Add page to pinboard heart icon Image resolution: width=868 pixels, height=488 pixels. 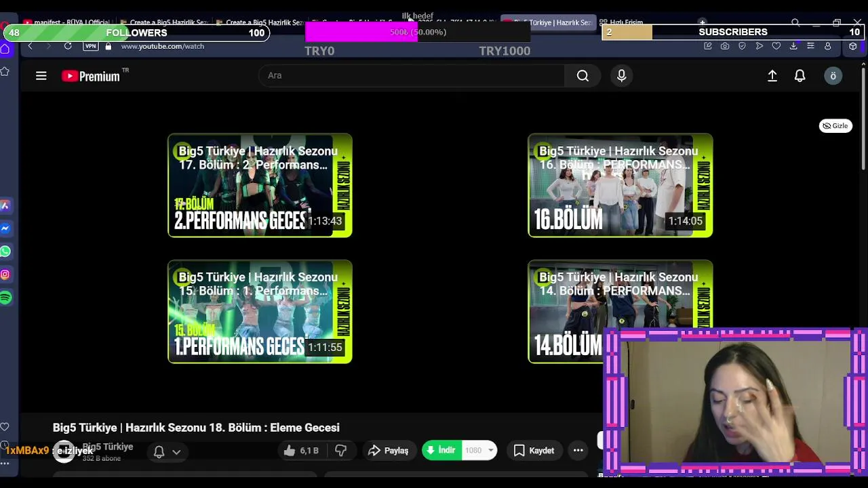[x=776, y=46]
